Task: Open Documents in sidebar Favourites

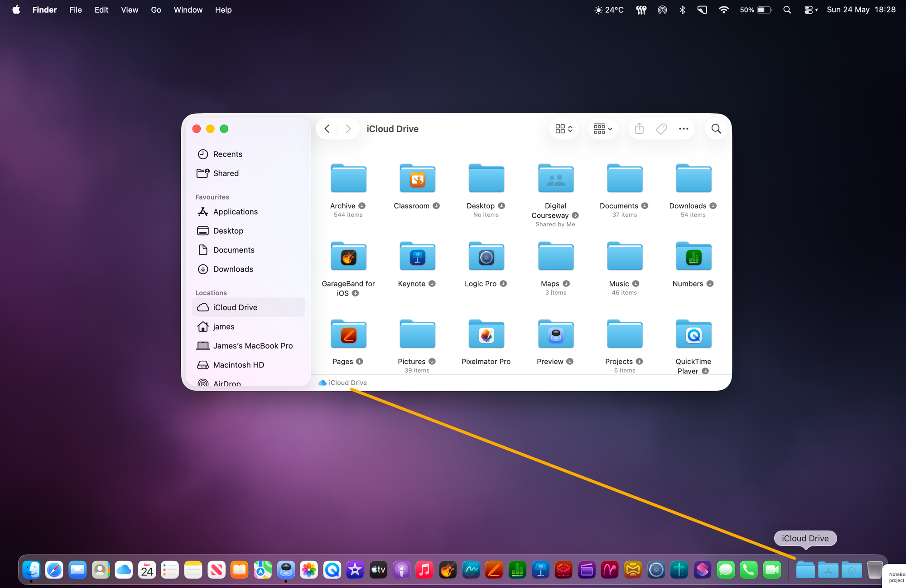Action: point(248,250)
